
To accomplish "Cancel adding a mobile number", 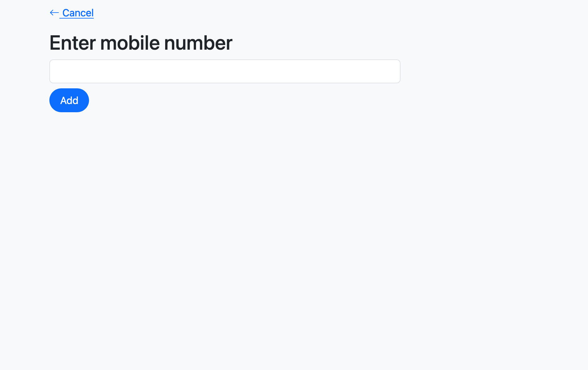I will [78, 13].
